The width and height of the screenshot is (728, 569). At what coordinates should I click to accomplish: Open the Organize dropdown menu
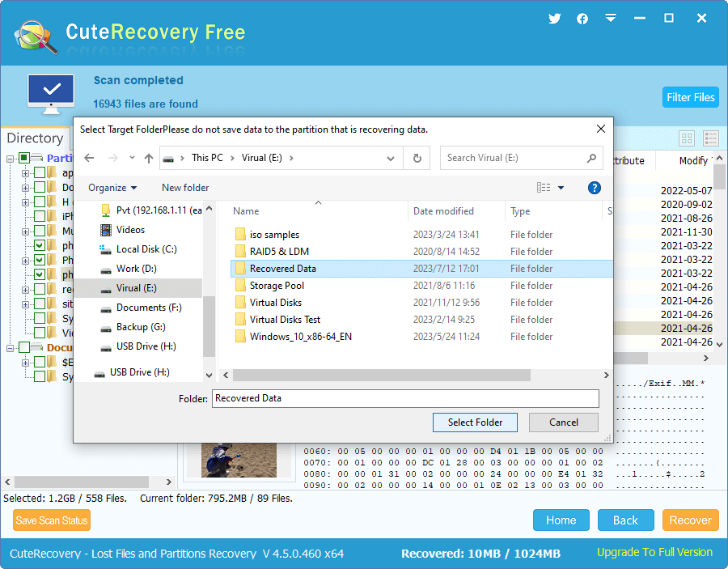point(112,188)
